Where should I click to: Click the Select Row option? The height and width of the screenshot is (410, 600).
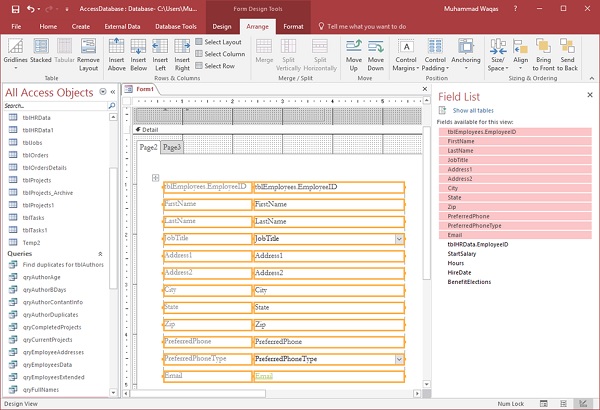219,66
